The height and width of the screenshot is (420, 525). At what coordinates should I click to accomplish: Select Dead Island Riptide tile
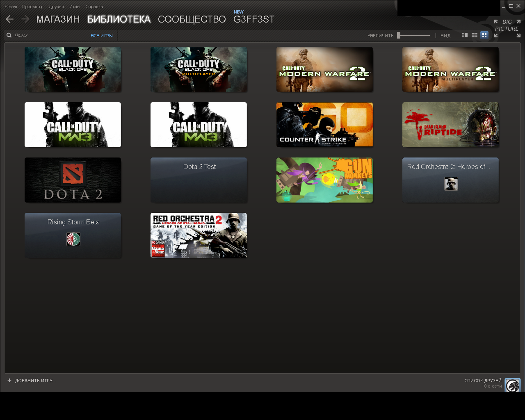450,125
